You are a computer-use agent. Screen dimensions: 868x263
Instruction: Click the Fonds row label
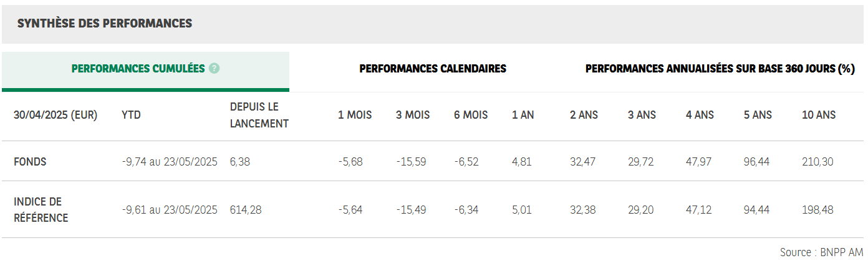point(30,162)
